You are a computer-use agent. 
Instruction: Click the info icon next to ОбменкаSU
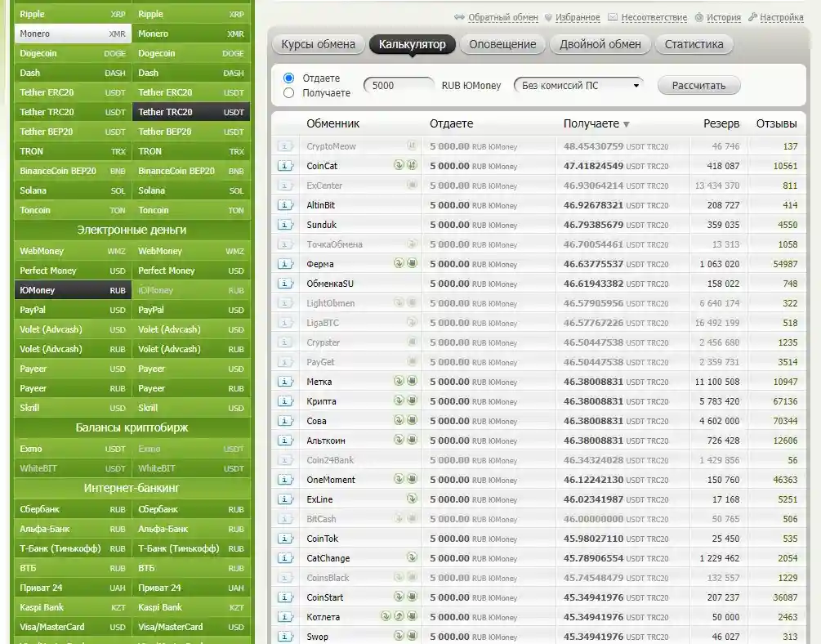tap(285, 284)
